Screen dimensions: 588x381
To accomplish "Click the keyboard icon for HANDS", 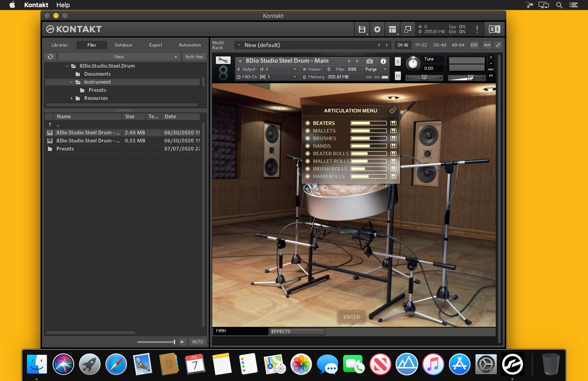I will click(393, 146).
